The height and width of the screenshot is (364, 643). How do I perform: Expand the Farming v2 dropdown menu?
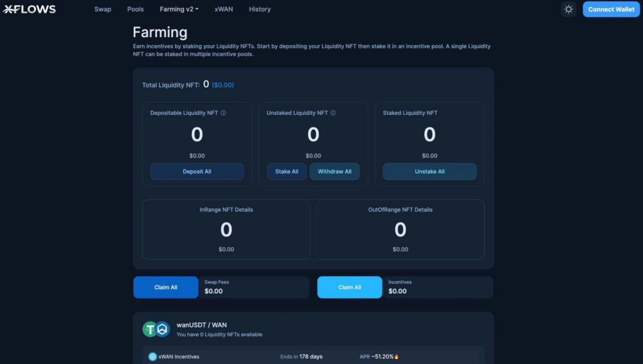click(179, 9)
